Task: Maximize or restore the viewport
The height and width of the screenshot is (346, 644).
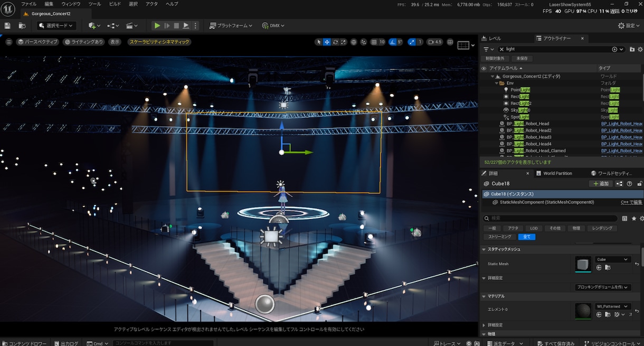Action: tap(450, 42)
